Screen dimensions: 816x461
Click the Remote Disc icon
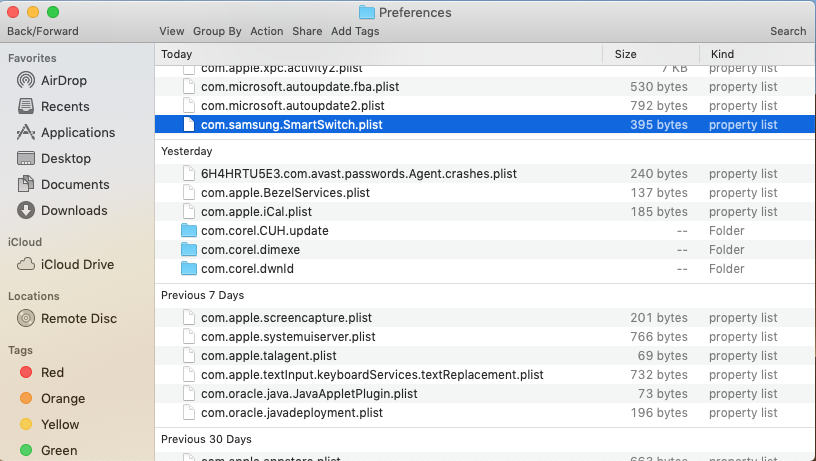25,318
